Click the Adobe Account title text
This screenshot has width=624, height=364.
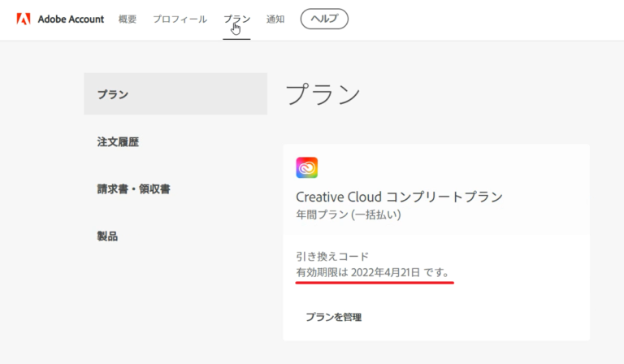[x=71, y=19]
